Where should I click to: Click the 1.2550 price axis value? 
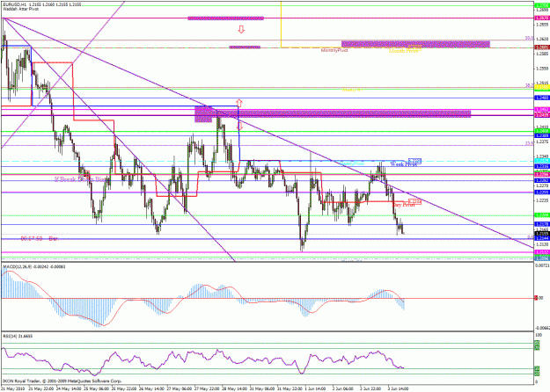pos(542,69)
